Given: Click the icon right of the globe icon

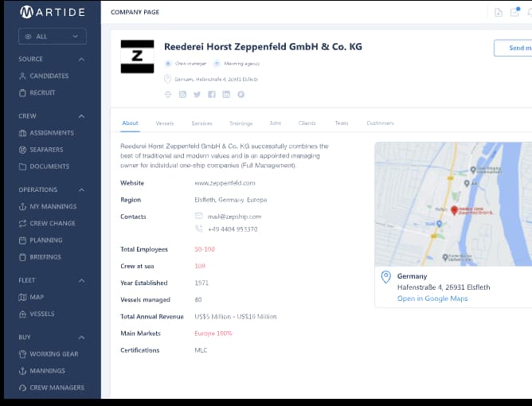Looking at the screenshot, I should point(182,94).
